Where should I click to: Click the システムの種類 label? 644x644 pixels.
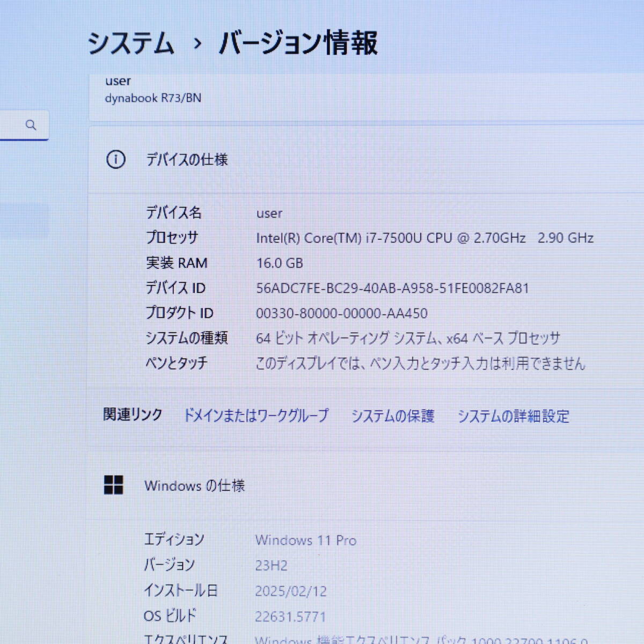(187, 338)
